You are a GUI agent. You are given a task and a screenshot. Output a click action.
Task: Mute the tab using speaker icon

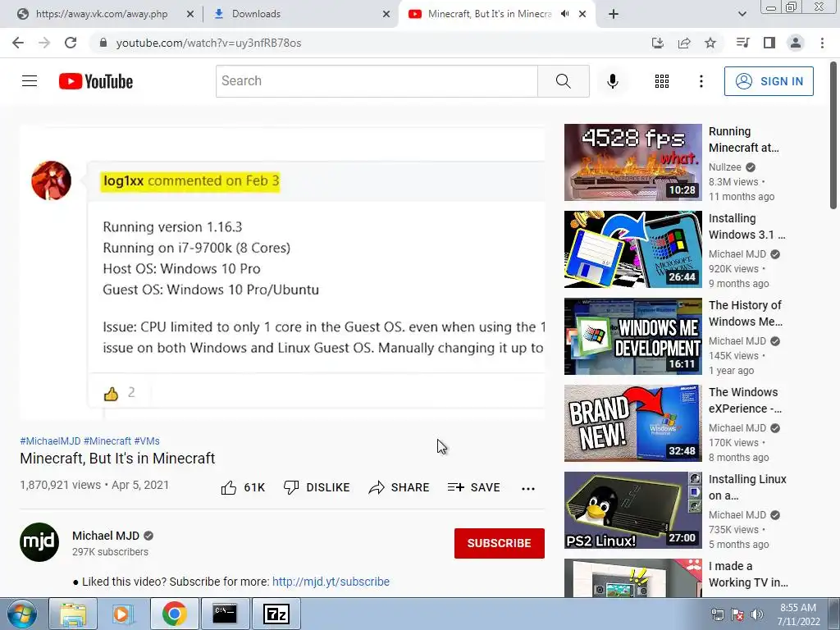564,14
